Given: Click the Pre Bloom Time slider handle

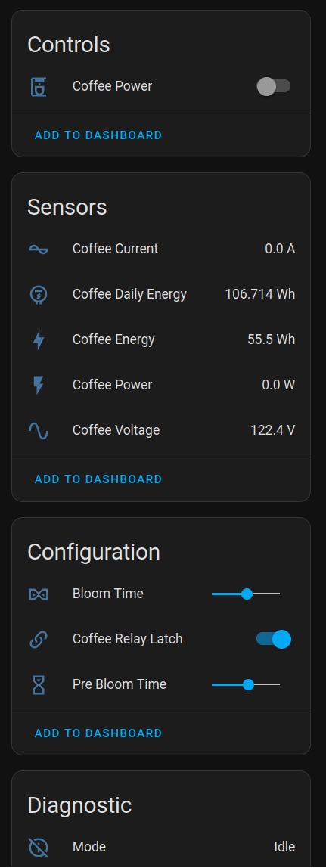Looking at the screenshot, I should [249, 685].
